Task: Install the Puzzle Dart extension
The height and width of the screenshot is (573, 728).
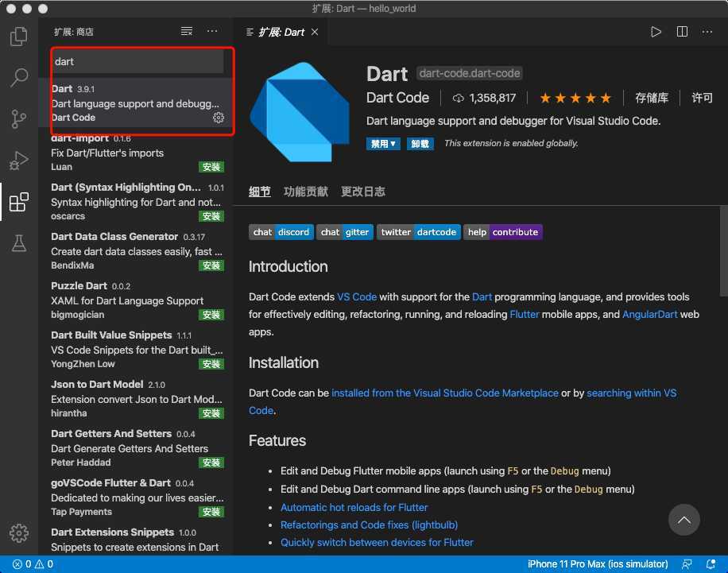Action: 211,315
